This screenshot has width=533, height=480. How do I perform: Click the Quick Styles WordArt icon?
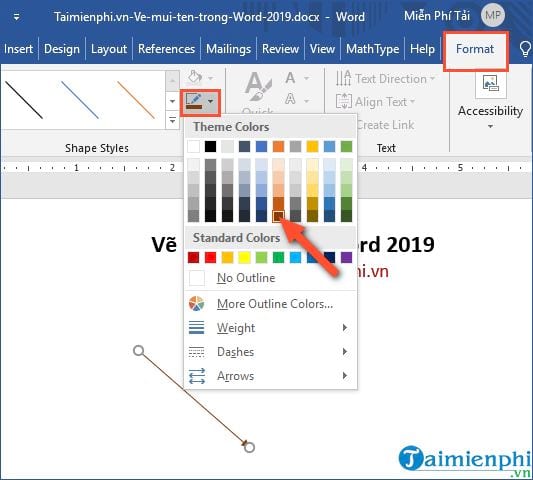[258, 87]
